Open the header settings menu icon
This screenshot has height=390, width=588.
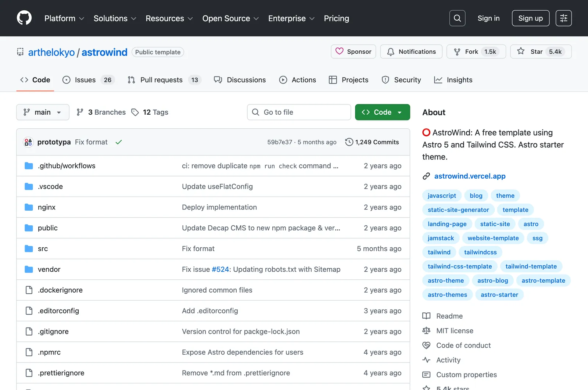coord(563,18)
